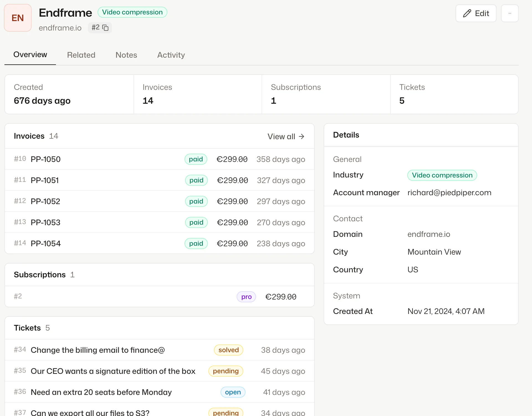
Task: Click the open status badge on ticket #36
Action: (x=233, y=392)
